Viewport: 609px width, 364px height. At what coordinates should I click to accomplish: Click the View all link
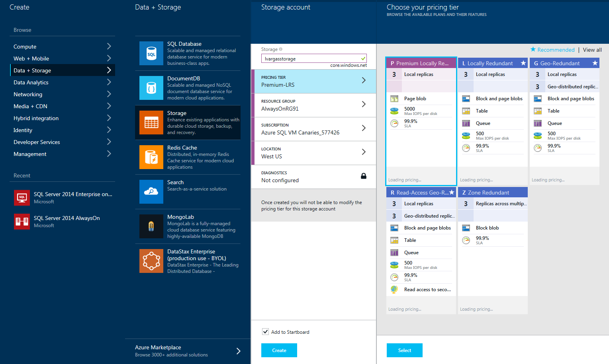click(592, 50)
